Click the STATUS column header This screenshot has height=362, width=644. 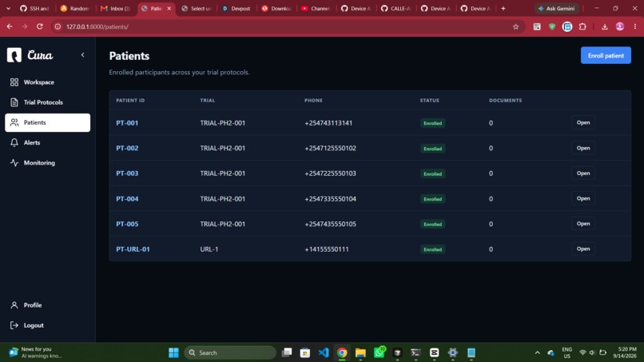tap(429, 100)
